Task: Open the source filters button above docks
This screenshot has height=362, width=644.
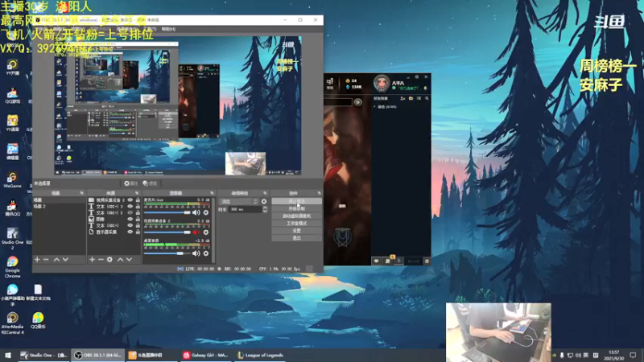Action: point(150,183)
